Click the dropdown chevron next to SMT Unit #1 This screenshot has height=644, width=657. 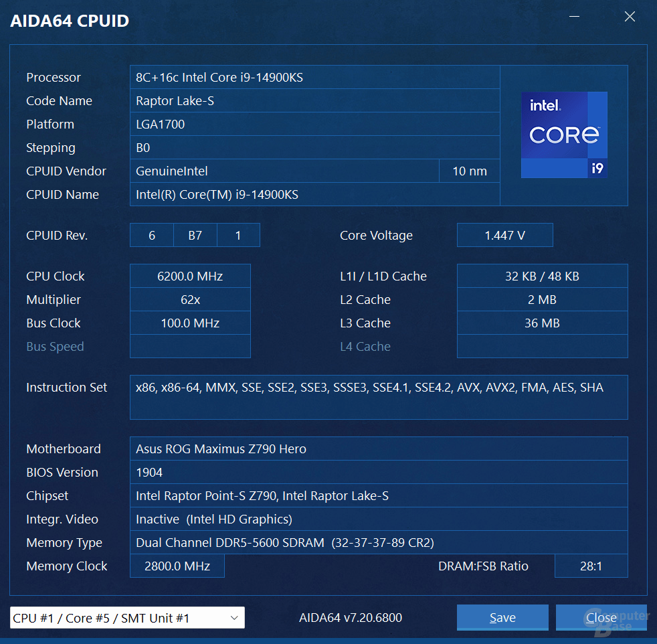click(x=233, y=617)
